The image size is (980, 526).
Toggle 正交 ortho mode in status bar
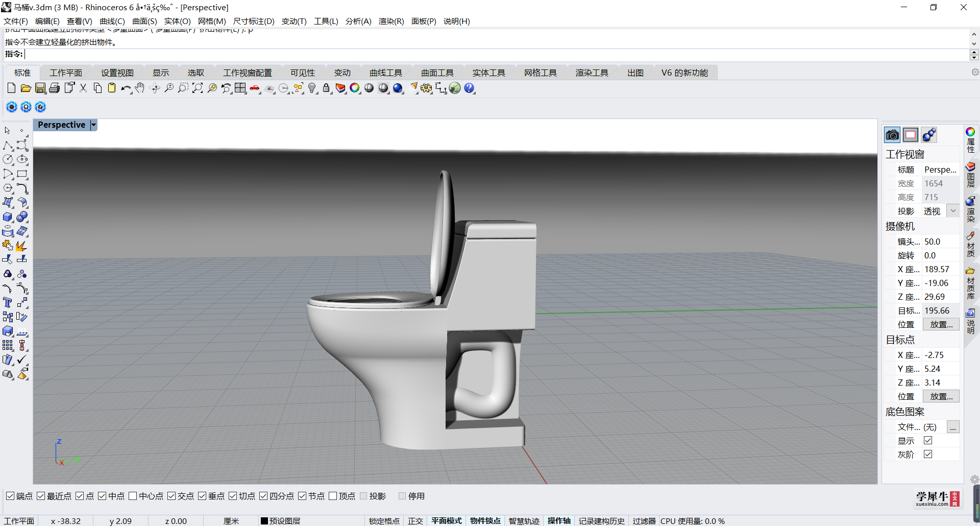(415, 521)
